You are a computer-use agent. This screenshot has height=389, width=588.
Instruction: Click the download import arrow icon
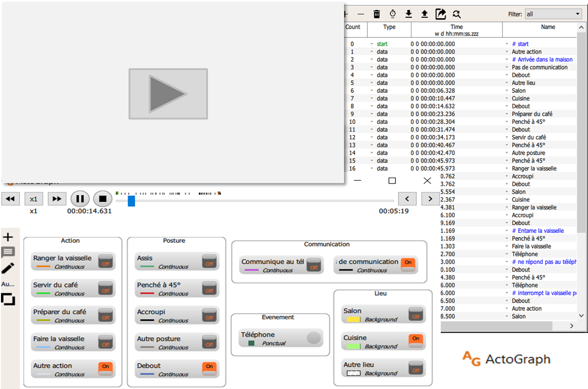point(409,14)
